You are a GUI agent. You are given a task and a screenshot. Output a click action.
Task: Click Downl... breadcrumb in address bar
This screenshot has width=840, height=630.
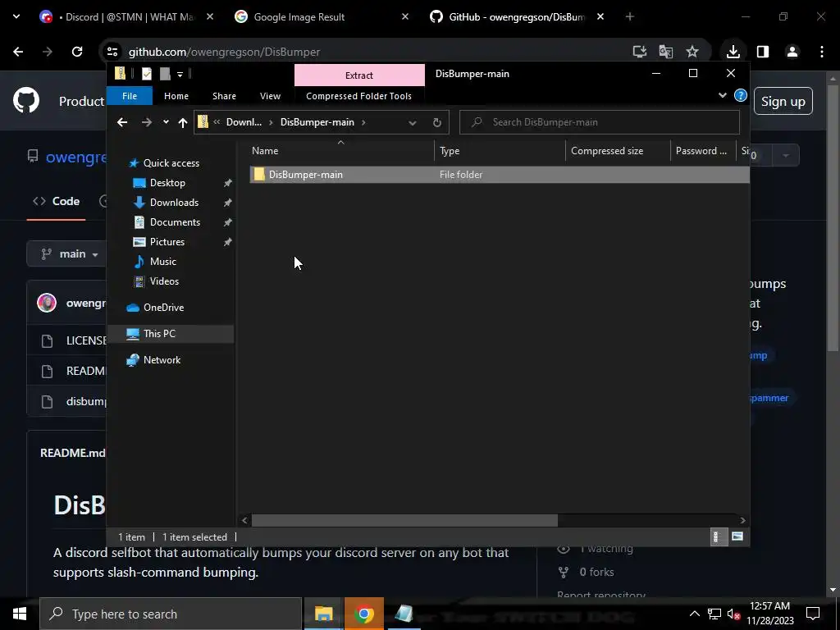[244, 122]
